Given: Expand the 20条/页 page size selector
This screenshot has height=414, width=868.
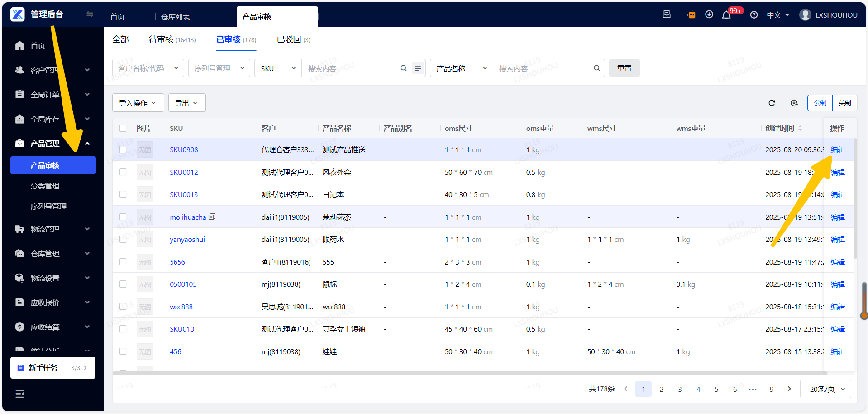Looking at the screenshot, I should click(826, 389).
